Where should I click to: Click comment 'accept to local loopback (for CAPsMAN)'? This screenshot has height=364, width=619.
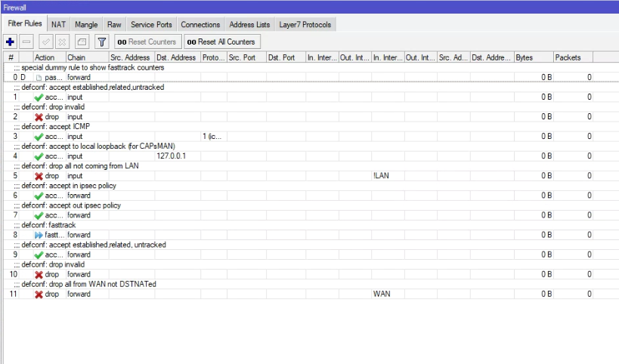coord(112,146)
